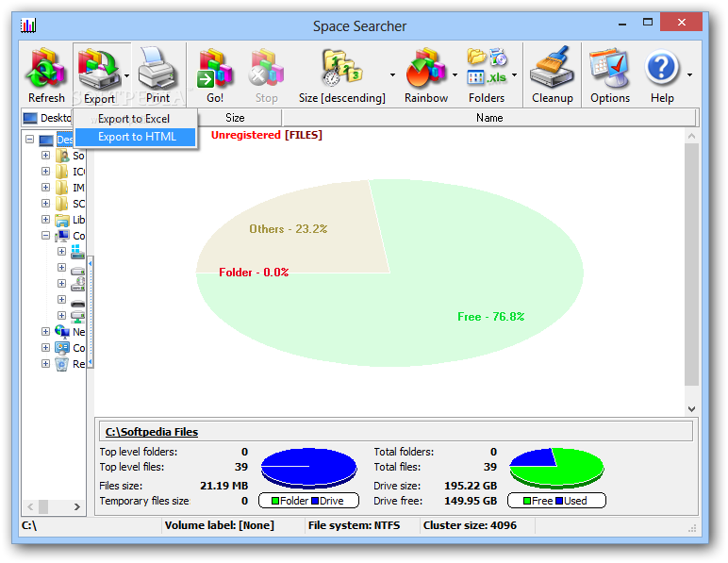This screenshot has width=728, height=563.
Task: Click the 195.22 GB drive size value
Action: pos(471,486)
